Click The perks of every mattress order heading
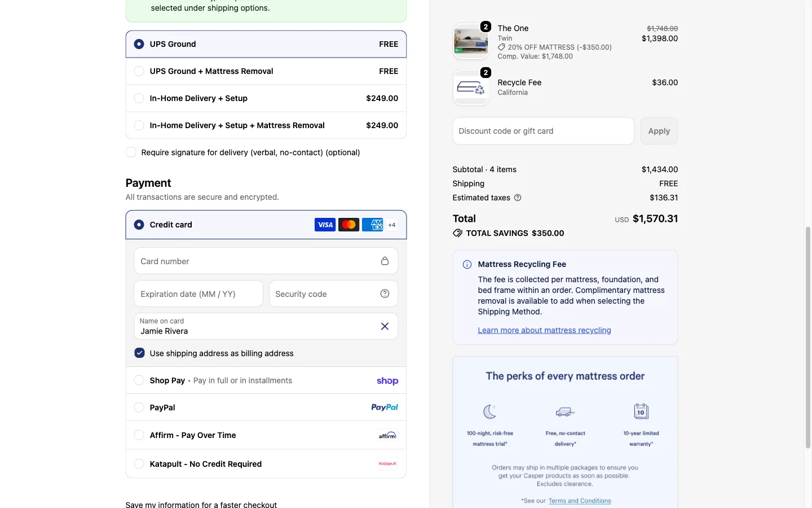Viewport: 812px width, 508px height. 565,376
